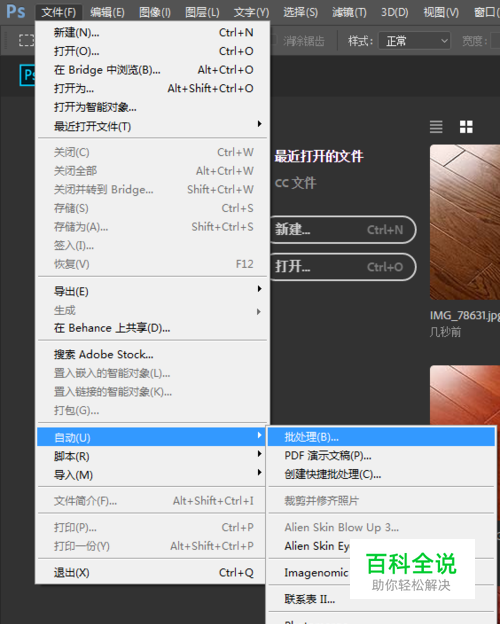Image resolution: width=500 pixels, height=624 pixels.
Task: Select the rectangular marquee tool icon
Action: click(26, 41)
